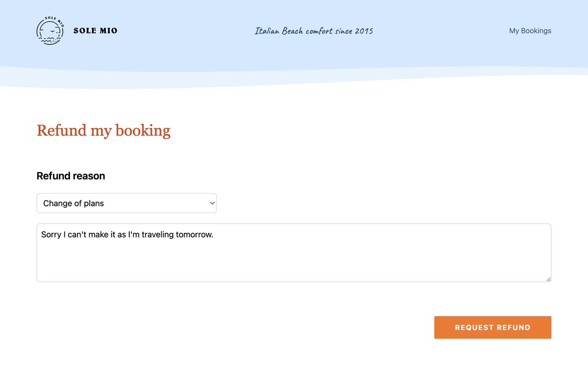Viewport: 588px width, 365px height.
Task: Click the text area resize handle corner
Action: point(548,279)
